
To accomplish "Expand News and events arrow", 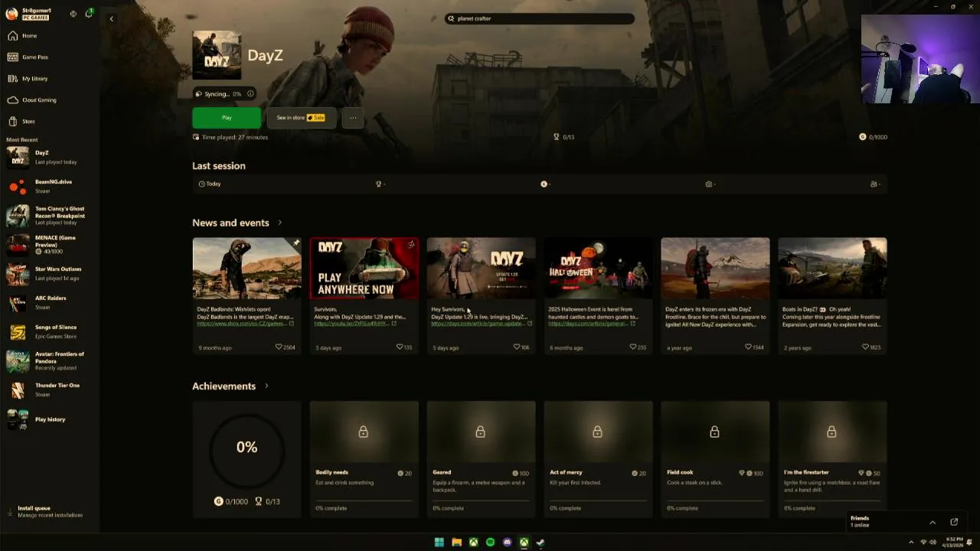I will [x=279, y=223].
